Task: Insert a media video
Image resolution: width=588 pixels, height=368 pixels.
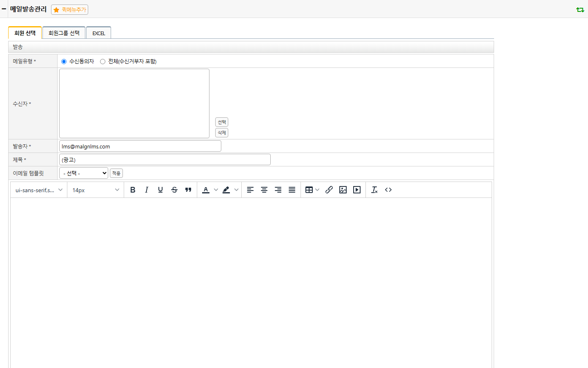Action: (357, 190)
